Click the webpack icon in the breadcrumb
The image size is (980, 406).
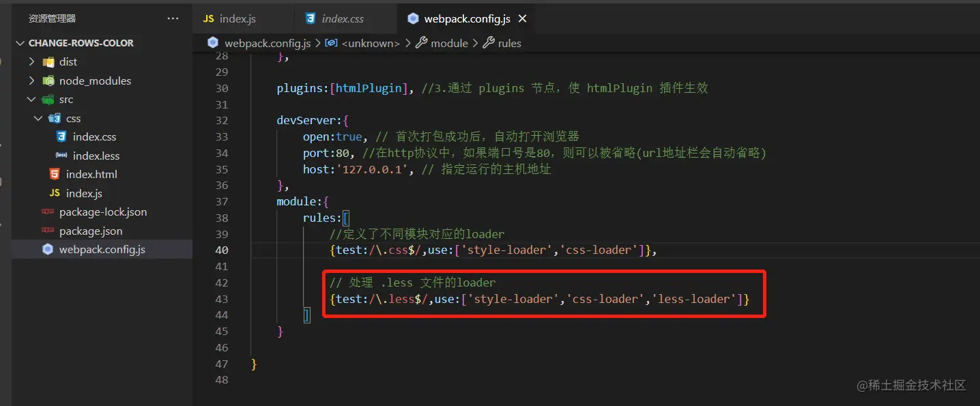tap(212, 43)
